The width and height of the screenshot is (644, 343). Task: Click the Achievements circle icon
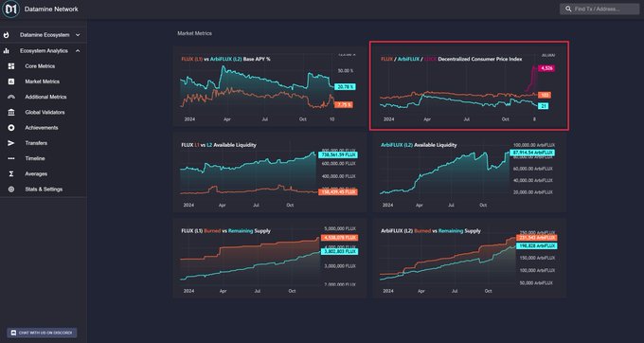(x=11, y=128)
